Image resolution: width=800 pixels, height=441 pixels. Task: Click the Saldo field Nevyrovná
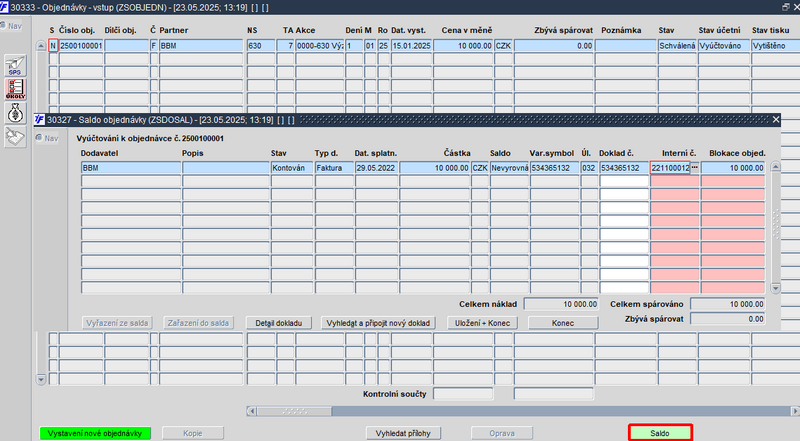(509, 167)
